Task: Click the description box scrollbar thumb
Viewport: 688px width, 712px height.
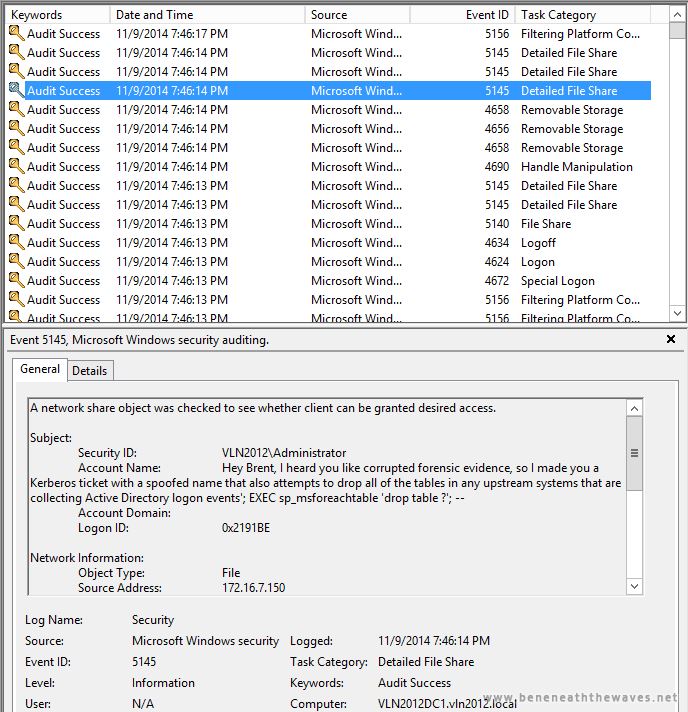Action: click(x=634, y=454)
